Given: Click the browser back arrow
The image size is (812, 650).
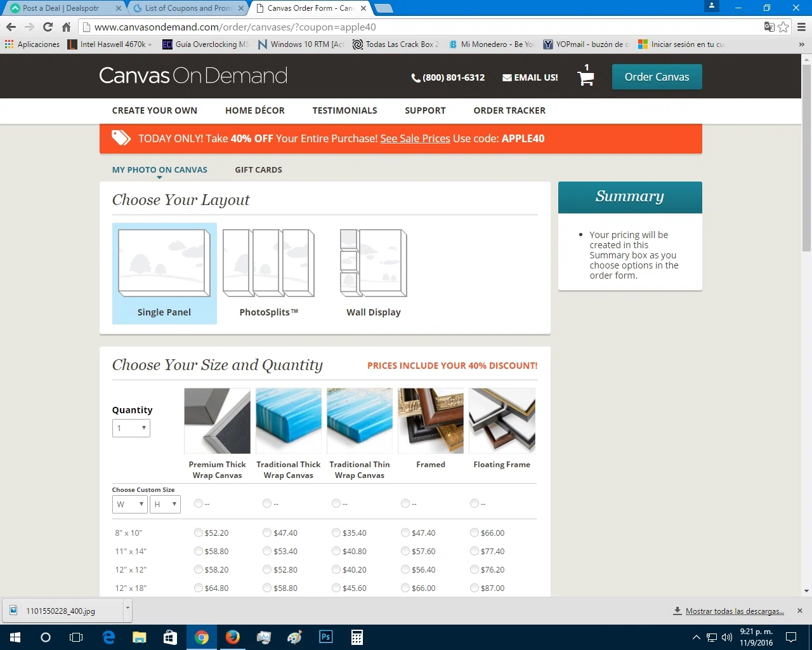Looking at the screenshot, I should (x=11, y=27).
